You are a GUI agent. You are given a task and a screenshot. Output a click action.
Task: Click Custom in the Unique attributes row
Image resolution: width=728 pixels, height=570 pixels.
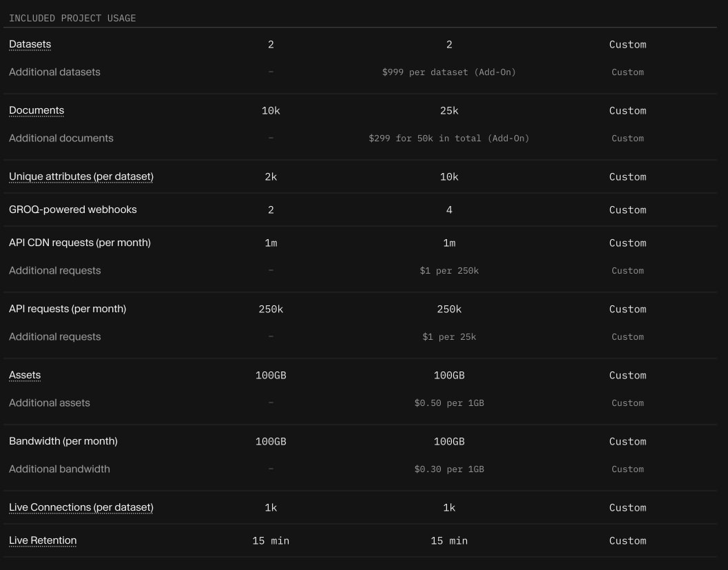pyautogui.click(x=627, y=177)
